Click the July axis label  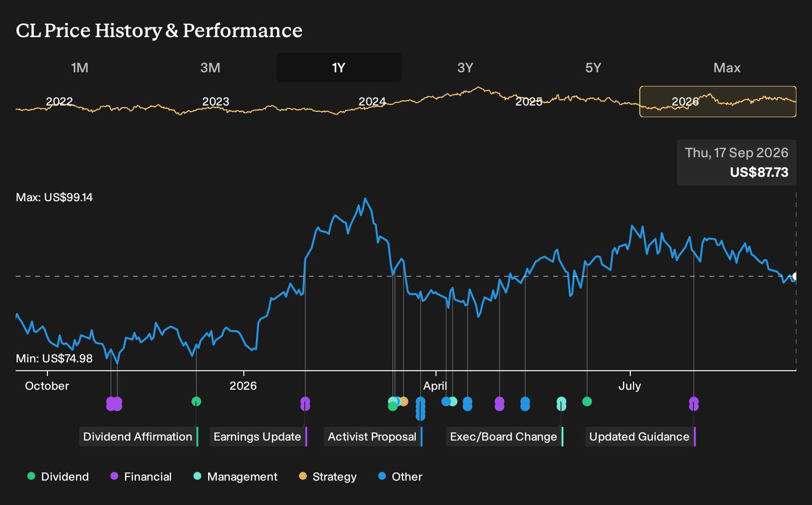[x=630, y=386]
